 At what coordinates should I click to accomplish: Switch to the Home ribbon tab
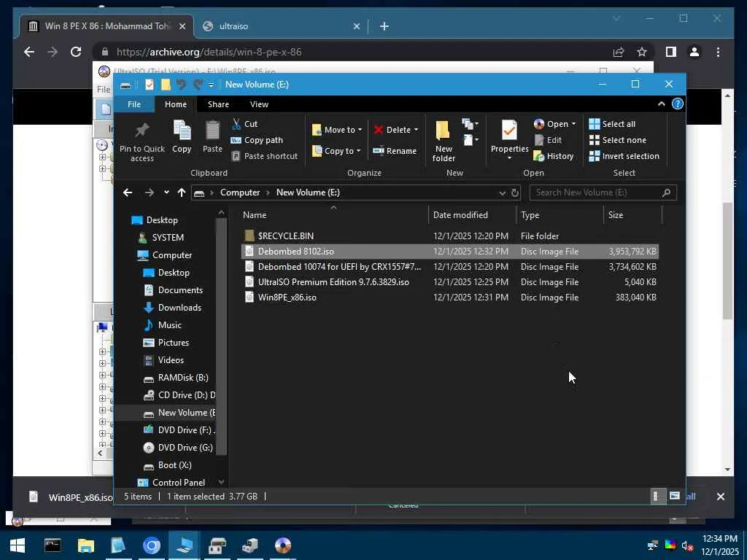[176, 104]
